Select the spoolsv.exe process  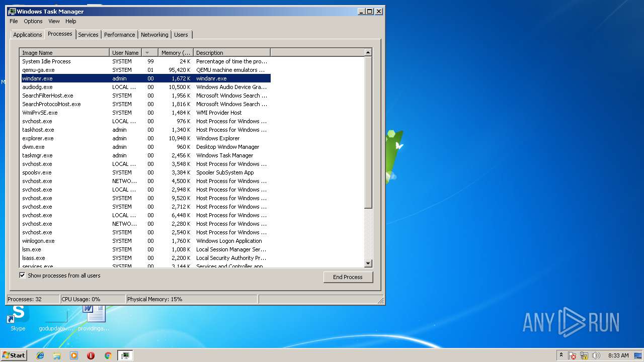(x=146, y=172)
